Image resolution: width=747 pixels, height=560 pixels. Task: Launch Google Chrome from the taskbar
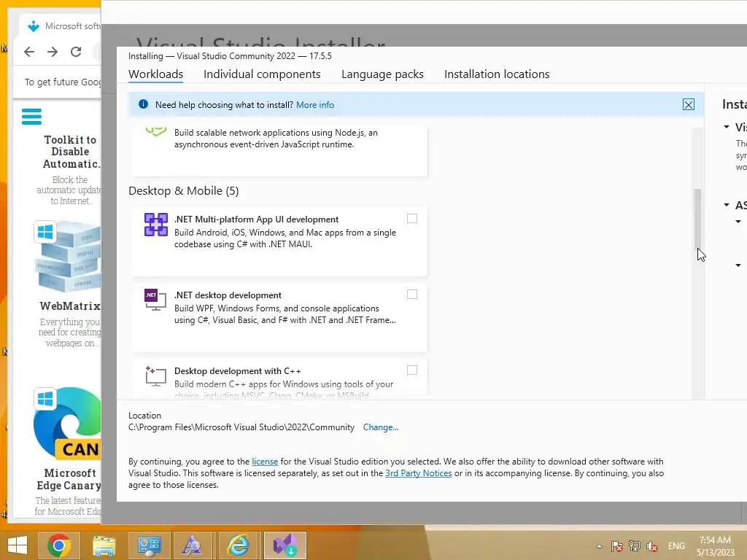58,545
